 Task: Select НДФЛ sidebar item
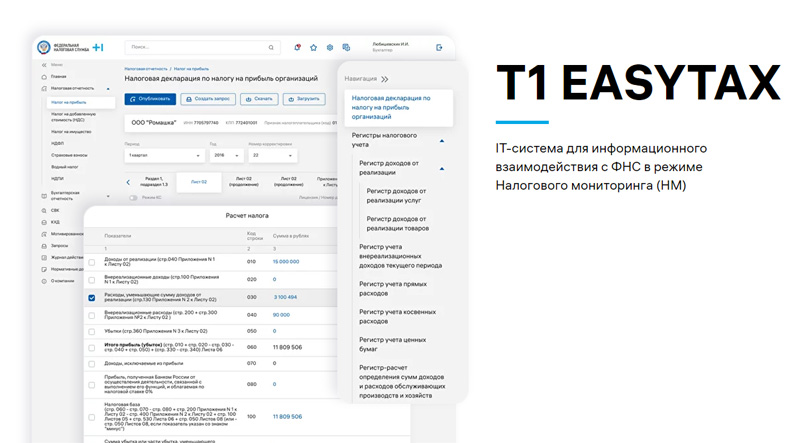coord(58,143)
